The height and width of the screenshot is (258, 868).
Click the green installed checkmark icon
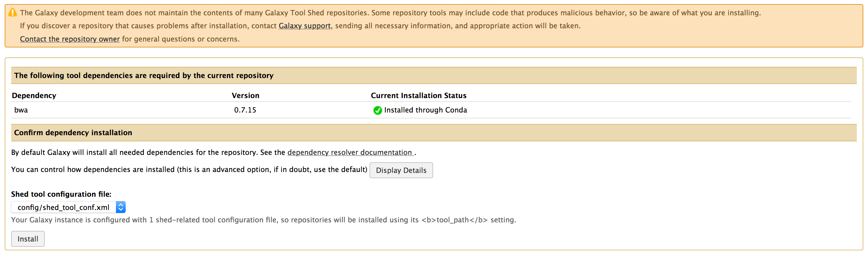tap(378, 110)
